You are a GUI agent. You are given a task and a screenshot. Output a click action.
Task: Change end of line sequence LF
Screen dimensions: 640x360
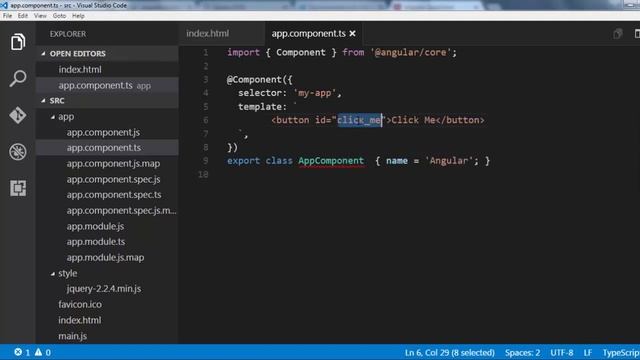coord(587,352)
